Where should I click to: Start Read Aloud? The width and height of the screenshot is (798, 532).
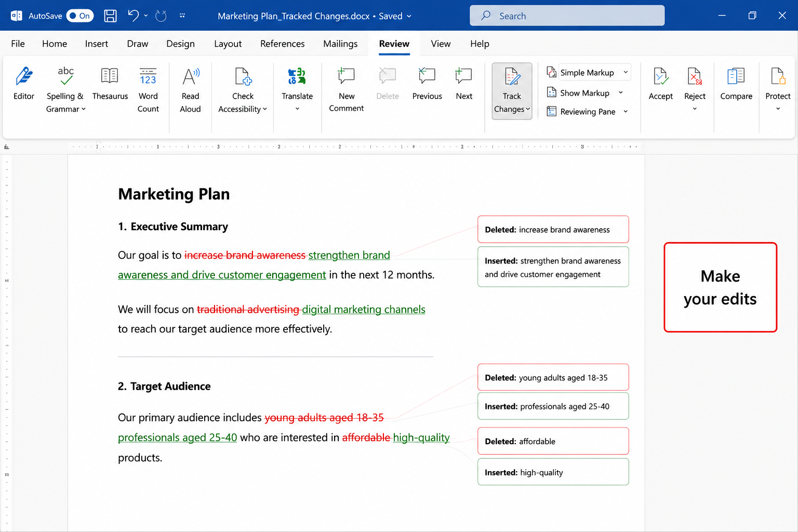(190, 89)
